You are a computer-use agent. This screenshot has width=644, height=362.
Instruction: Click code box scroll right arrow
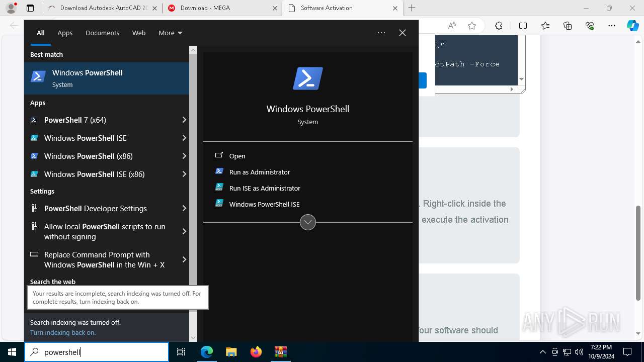coord(512,89)
